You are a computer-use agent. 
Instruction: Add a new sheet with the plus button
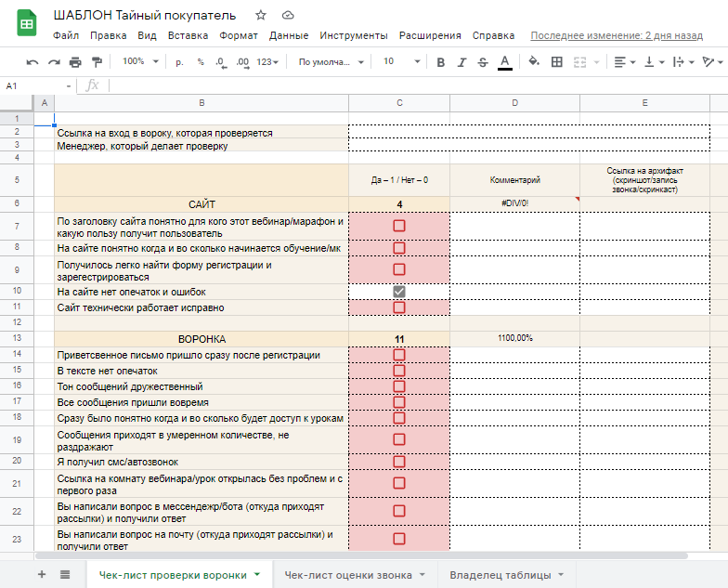(x=42, y=574)
